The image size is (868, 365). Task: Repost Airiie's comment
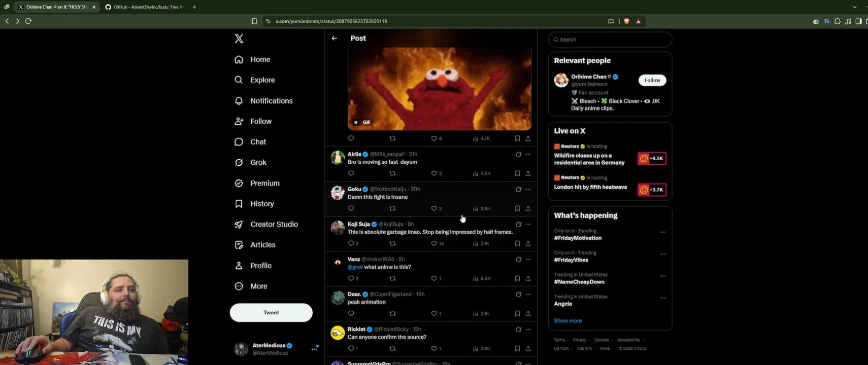(x=392, y=173)
